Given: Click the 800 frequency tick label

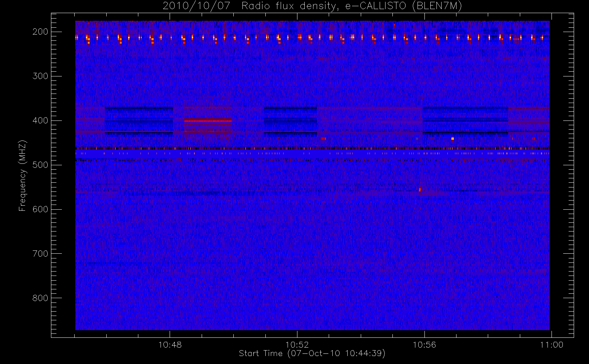Looking at the screenshot, I should 40,298.
